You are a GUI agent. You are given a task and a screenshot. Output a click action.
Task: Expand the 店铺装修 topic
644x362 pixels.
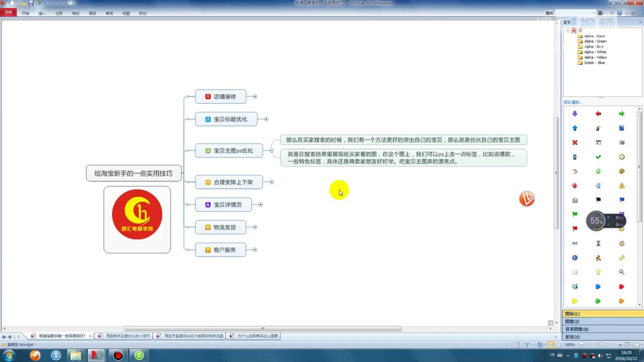(255, 97)
